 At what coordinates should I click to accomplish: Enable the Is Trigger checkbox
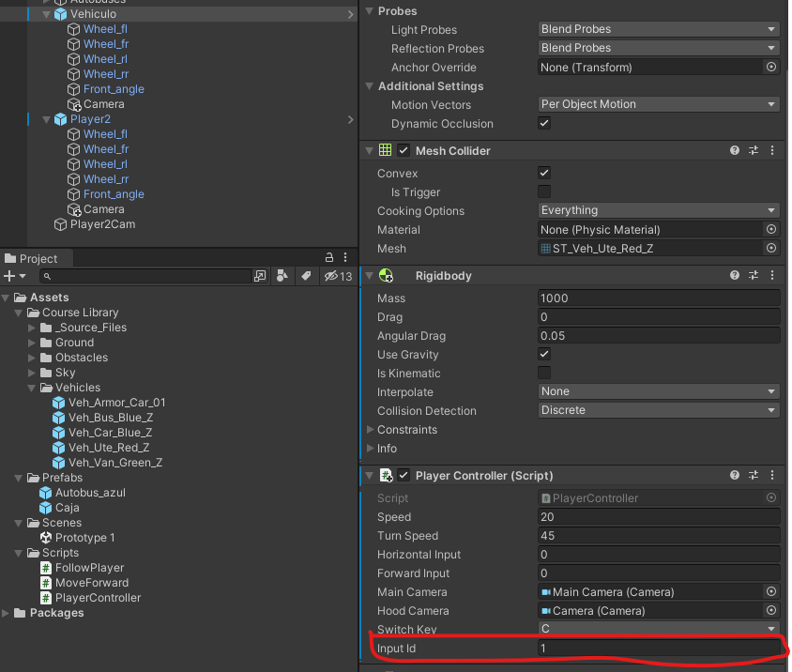point(544,191)
